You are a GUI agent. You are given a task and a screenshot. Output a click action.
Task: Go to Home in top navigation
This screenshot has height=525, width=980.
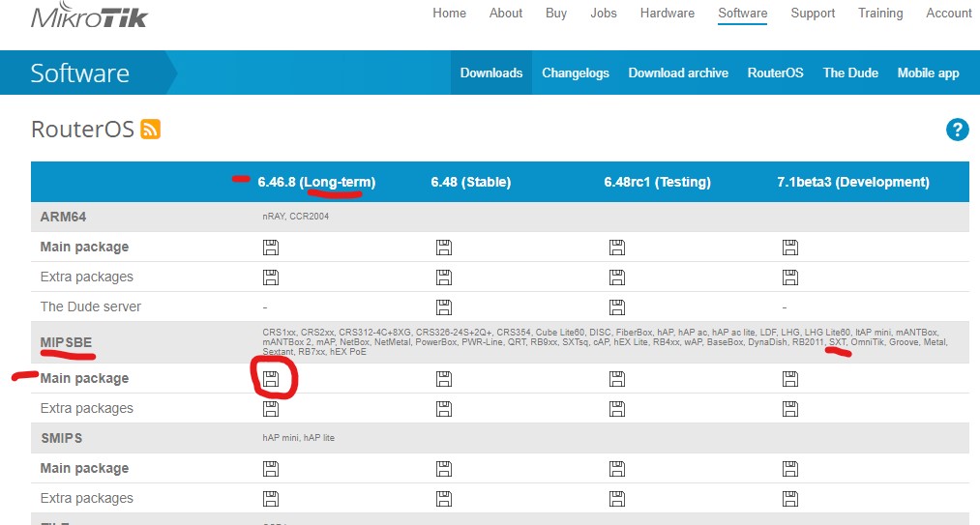point(450,14)
